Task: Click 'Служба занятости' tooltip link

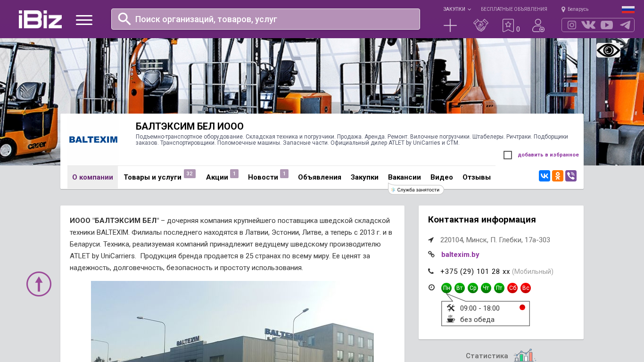Action: click(x=416, y=189)
